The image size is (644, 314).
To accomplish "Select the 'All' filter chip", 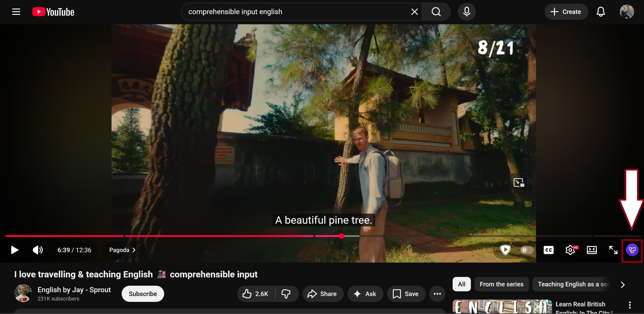I will (461, 284).
